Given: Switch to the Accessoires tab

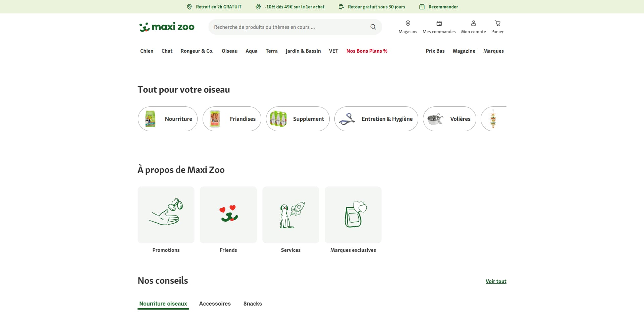Looking at the screenshot, I should click(215, 304).
